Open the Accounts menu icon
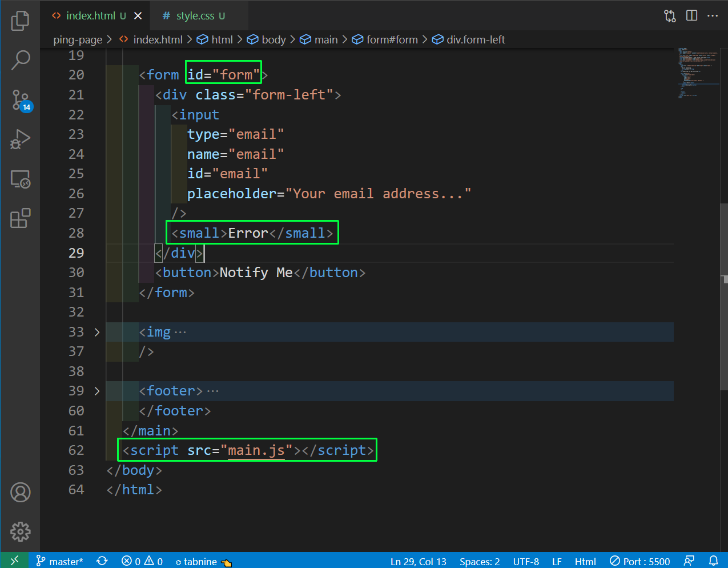 coord(20,492)
